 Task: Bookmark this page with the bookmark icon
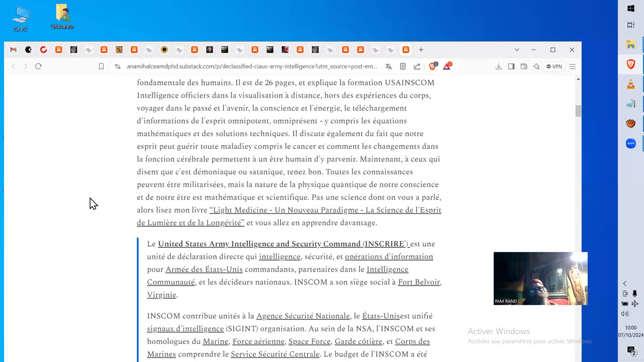pos(101,66)
